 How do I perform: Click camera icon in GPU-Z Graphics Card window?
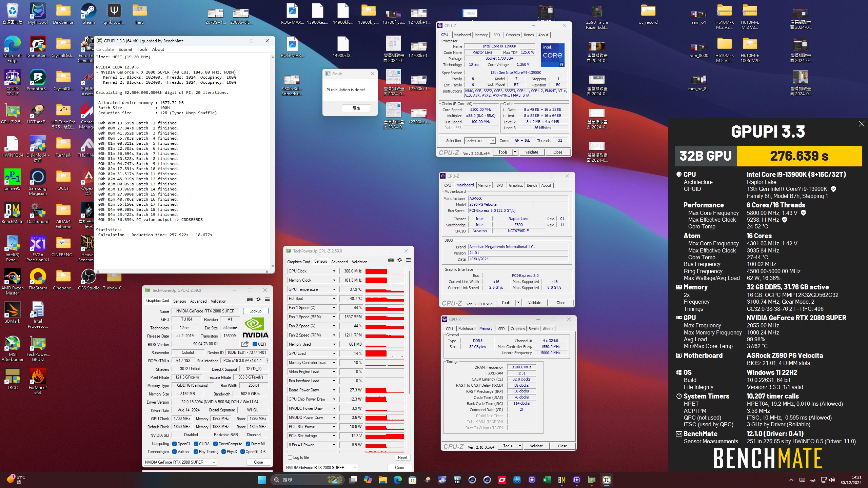tap(250, 299)
